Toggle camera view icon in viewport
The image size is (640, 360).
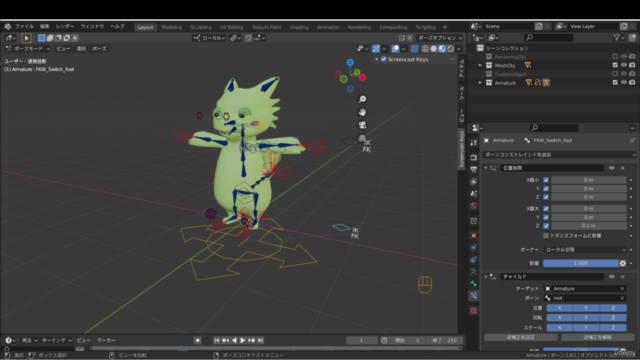tap(362, 125)
